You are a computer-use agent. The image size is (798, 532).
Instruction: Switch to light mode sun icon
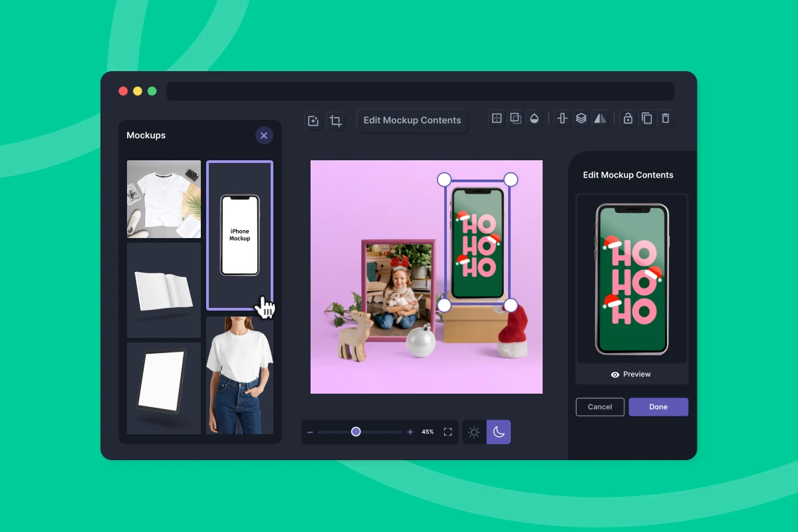pos(474,432)
